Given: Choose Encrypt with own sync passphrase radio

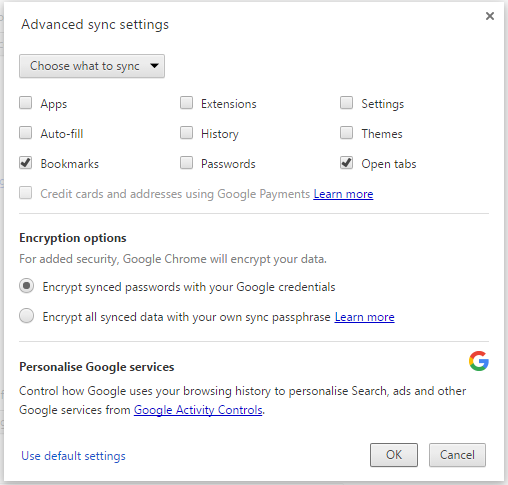Looking at the screenshot, I should pos(26,316).
